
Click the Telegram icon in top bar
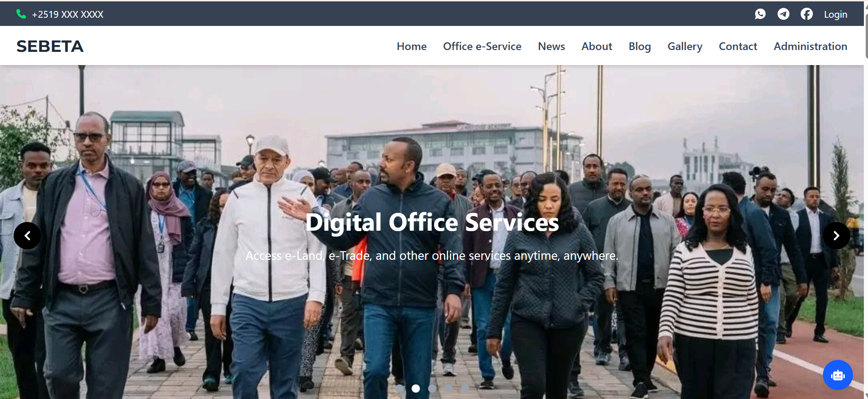pos(783,14)
